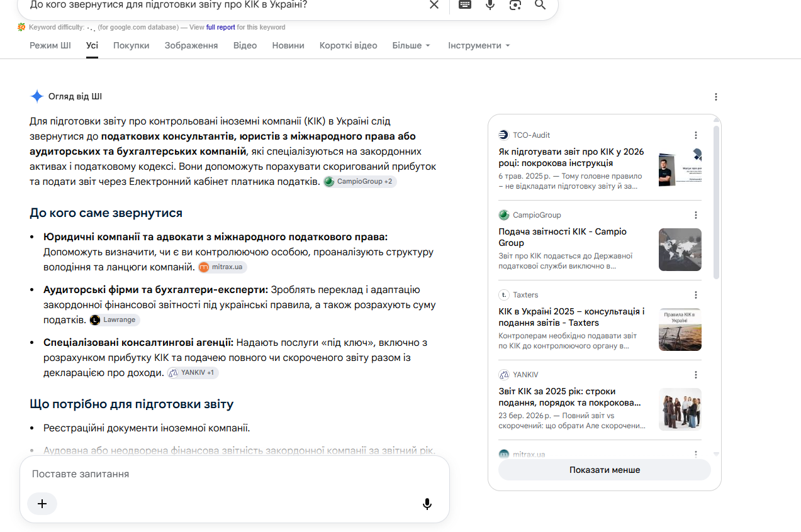Screen dimensions: 801x532
Task: Click the sources panel scrollbar
Action: (716, 201)
